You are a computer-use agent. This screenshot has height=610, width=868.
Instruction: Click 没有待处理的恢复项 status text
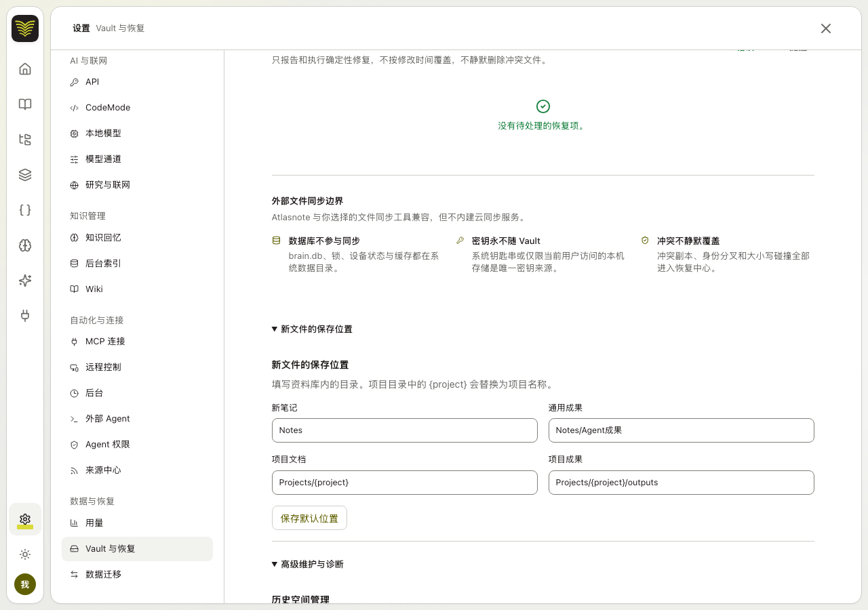click(x=541, y=126)
